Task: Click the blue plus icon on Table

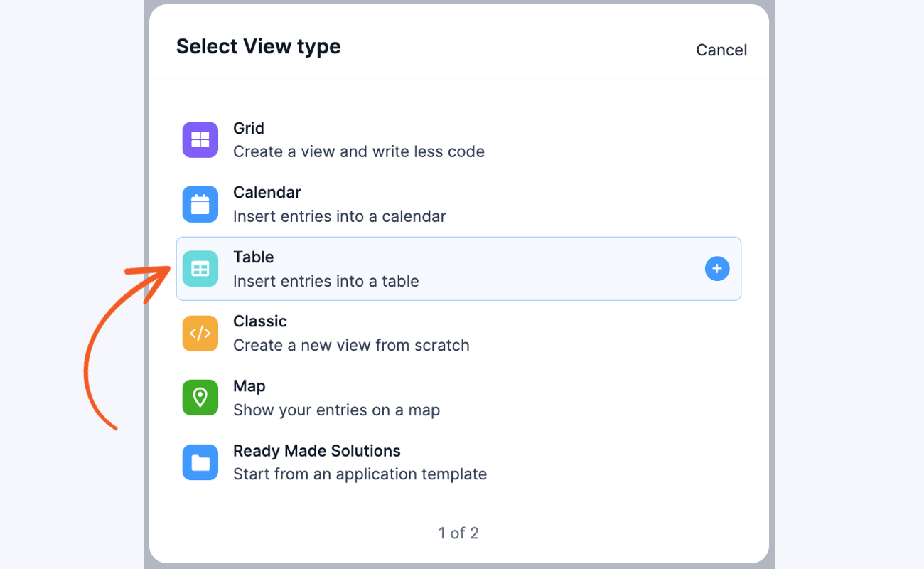Action: pos(716,268)
